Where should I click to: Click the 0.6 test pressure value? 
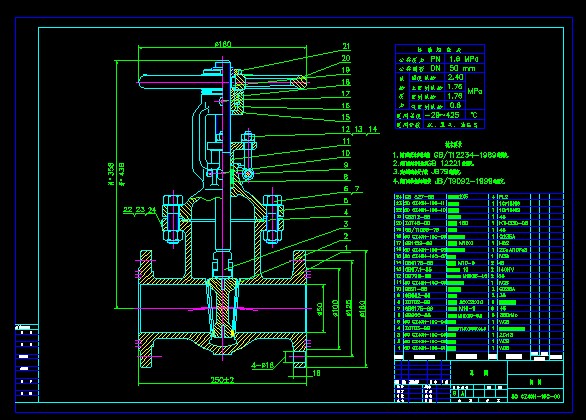tap(455, 105)
